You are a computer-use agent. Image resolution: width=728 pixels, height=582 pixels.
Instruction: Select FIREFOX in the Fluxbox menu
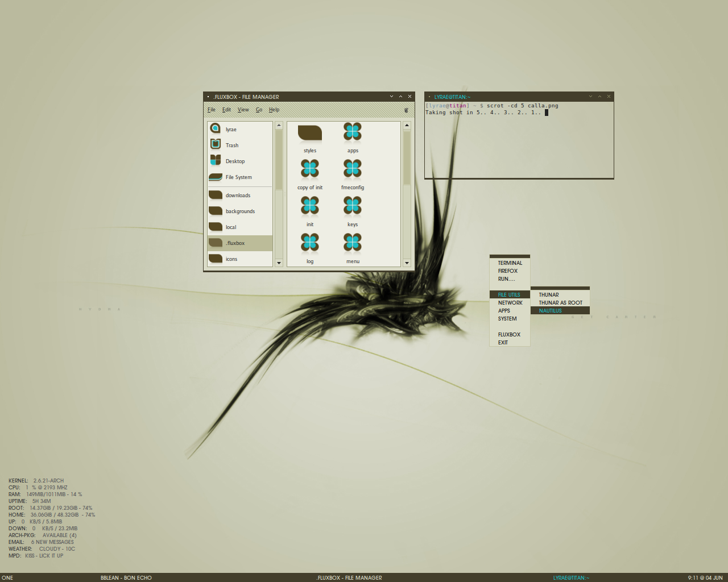coord(510,271)
